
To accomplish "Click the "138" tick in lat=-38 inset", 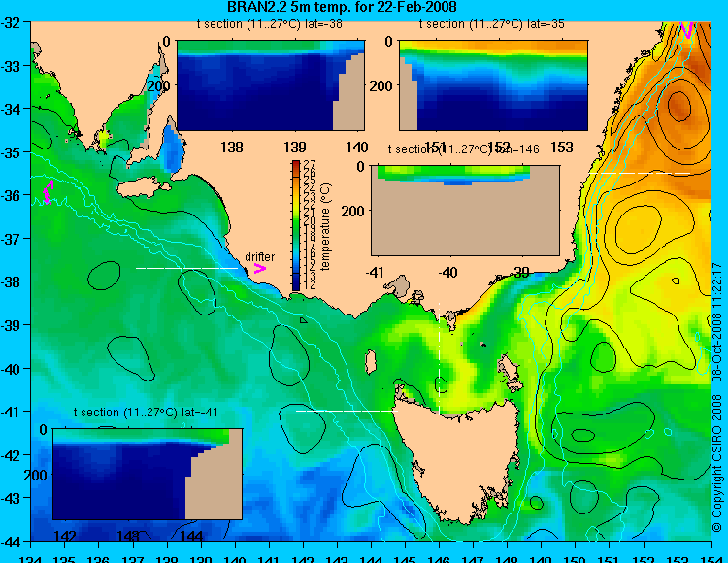I will point(232,148).
